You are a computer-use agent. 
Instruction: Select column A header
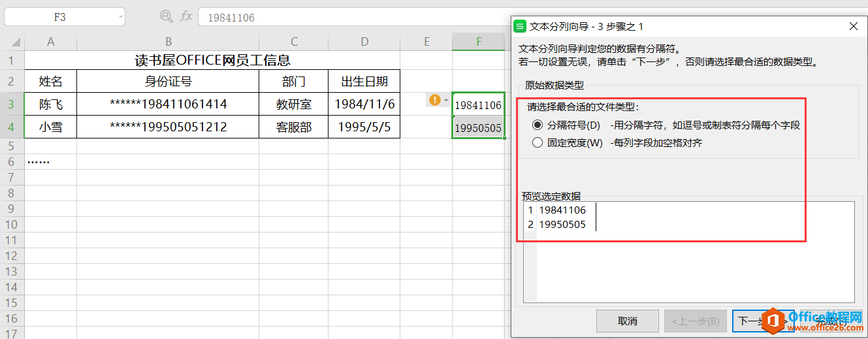click(x=50, y=42)
